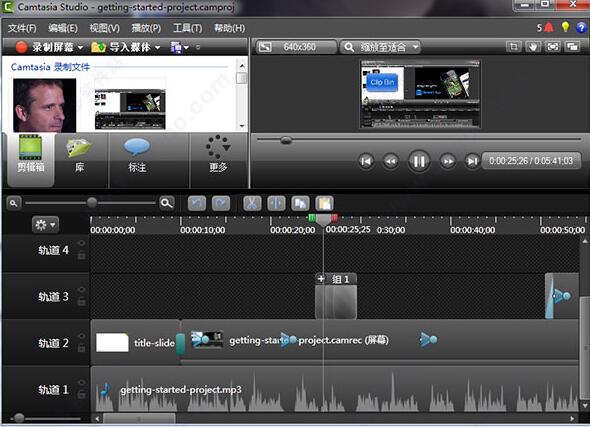Toggle lock on Track 3
The width and height of the screenshot is (590, 427).
point(81,302)
